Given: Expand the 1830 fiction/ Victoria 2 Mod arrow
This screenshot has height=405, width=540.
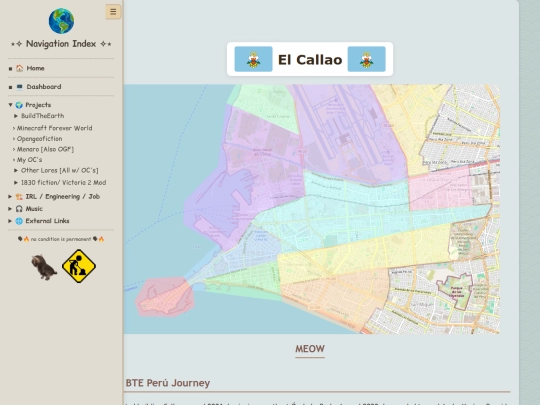Looking at the screenshot, I should click(x=16, y=183).
